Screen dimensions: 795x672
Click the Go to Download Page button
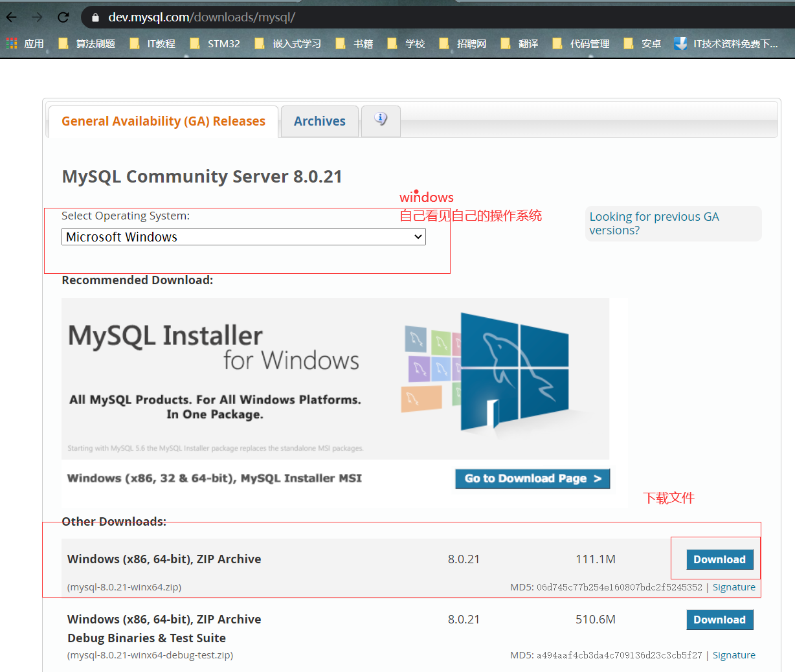pos(533,478)
